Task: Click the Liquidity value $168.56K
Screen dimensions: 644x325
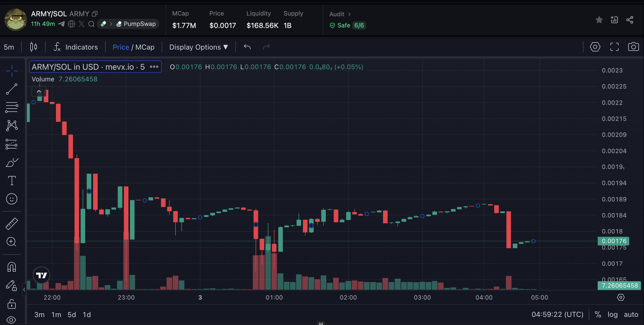Action: 262,25
